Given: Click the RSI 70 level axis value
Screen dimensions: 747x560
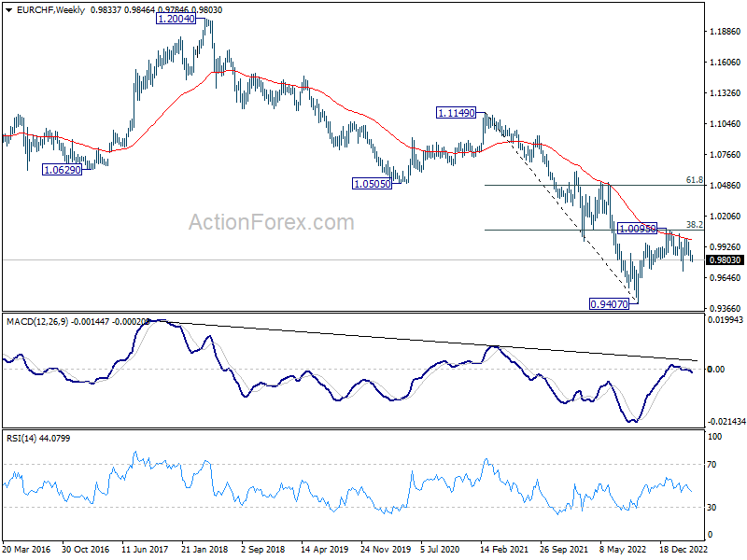Looking at the screenshot, I should pyautogui.click(x=717, y=464).
